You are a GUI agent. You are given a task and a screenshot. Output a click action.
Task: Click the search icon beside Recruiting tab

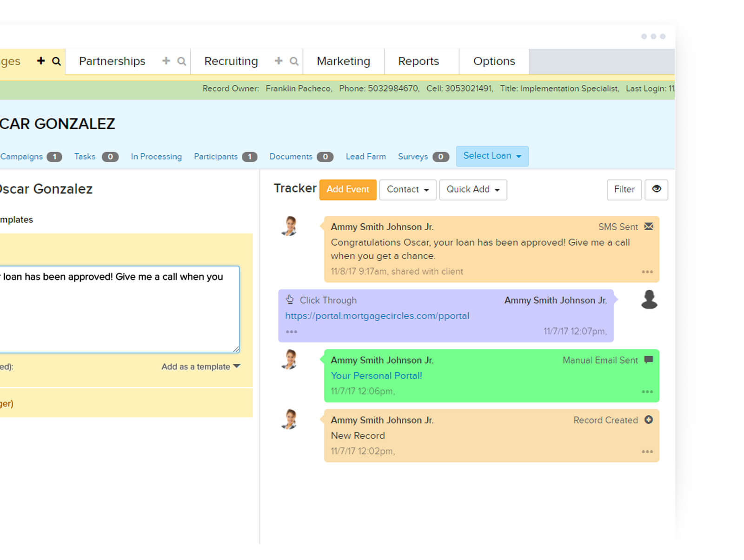[294, 61]
